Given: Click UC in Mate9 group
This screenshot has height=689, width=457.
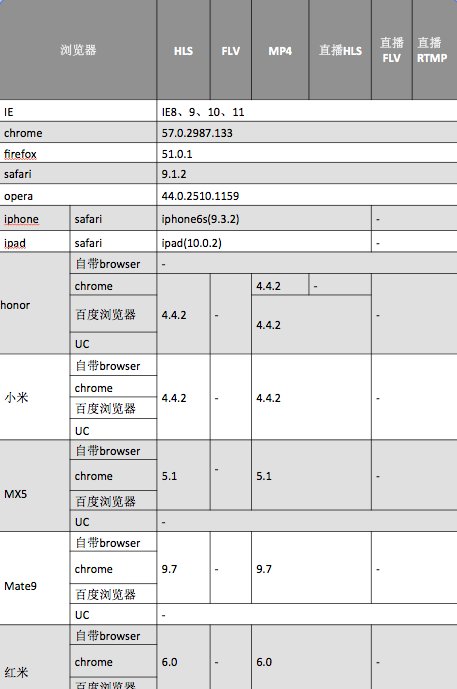Looking at the screenshot, I should tap(113, 614).
